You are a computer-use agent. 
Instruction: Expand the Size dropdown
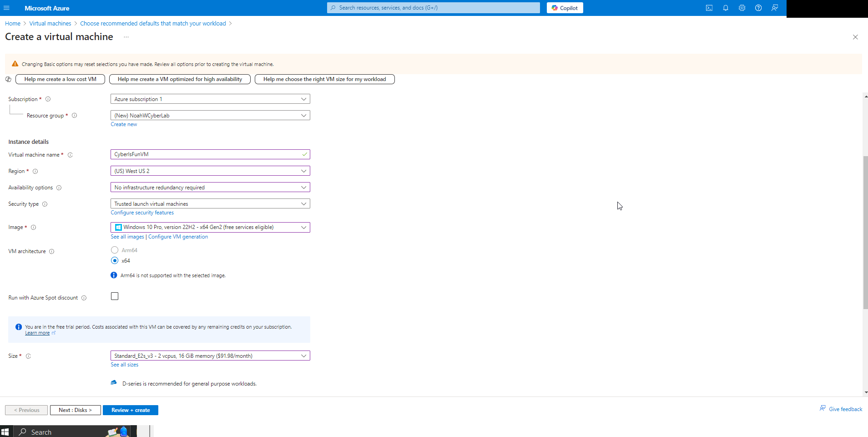tap(210, 356)
